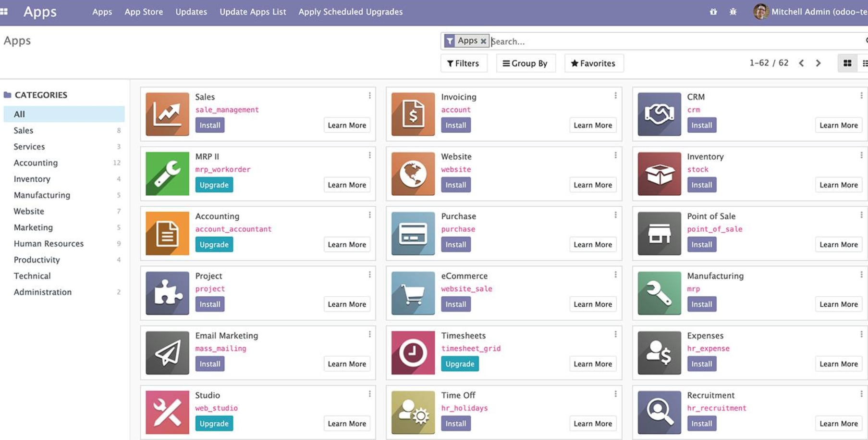
Task: Open the Filters dropdown
Action: point(463,63)
